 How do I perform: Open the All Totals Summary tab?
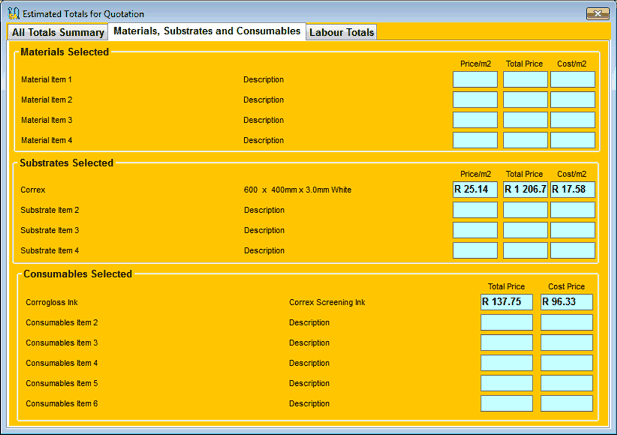(58, 33)
